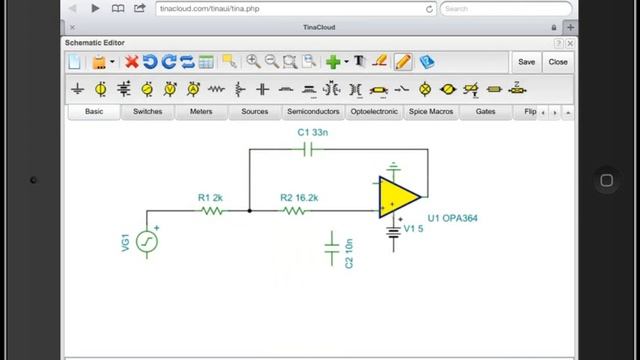Select the VG1 voltage generator symbol
Viewport: 640px width, 360px height.
tap(147, 241)
